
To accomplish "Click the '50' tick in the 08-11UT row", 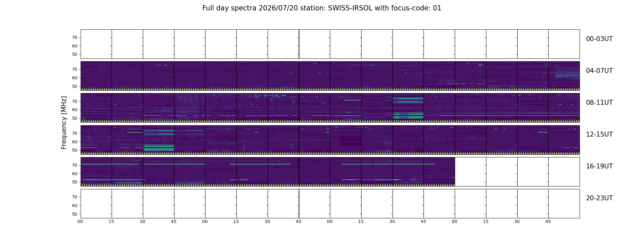I will [75, 118].
